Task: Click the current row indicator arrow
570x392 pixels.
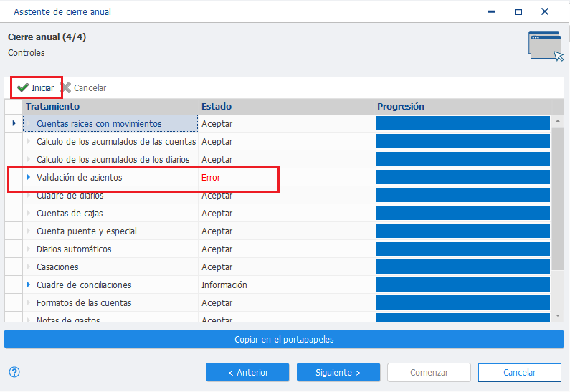Action: pyautogui.click(x=14, y=123)
